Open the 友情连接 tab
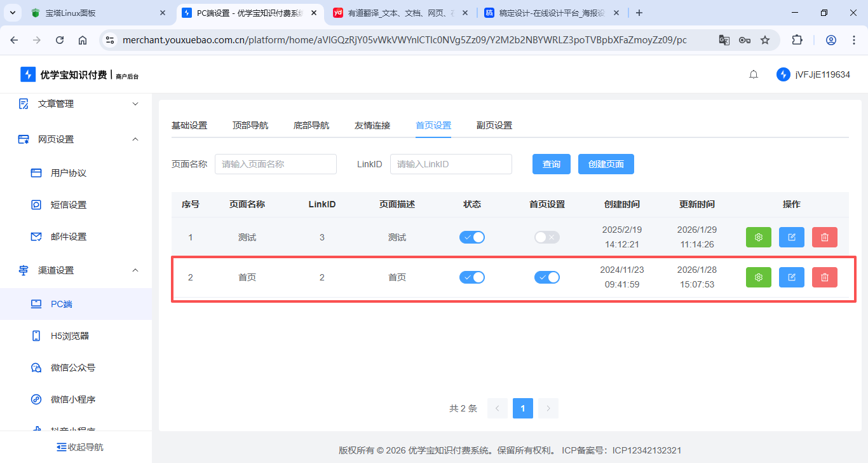 point(372,125)
